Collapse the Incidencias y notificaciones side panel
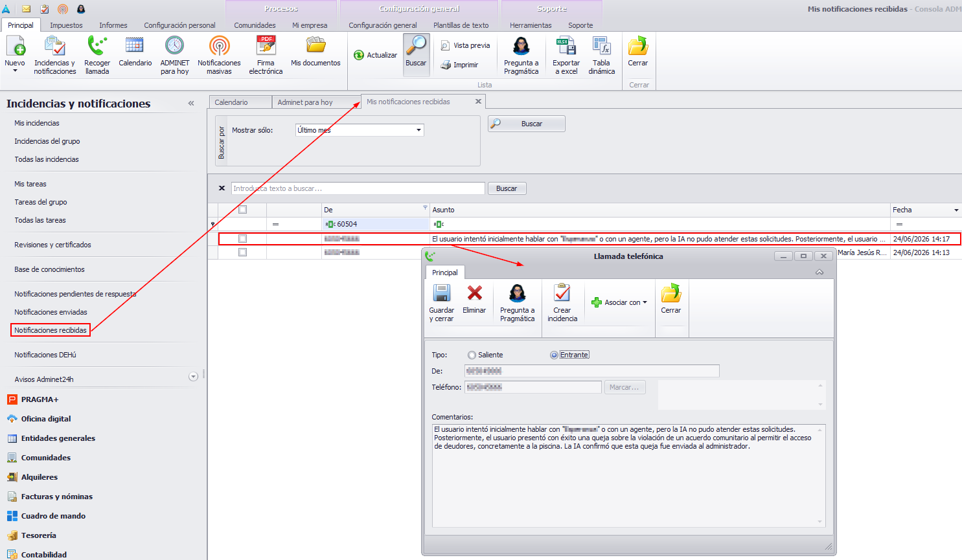Screen dimensions: 962x560 pos(191,104)
